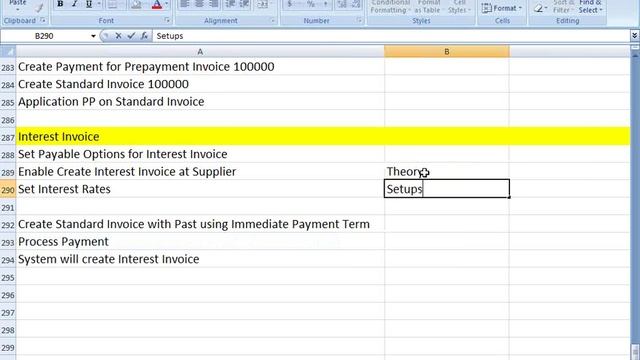Select column B header

(447, 51)
